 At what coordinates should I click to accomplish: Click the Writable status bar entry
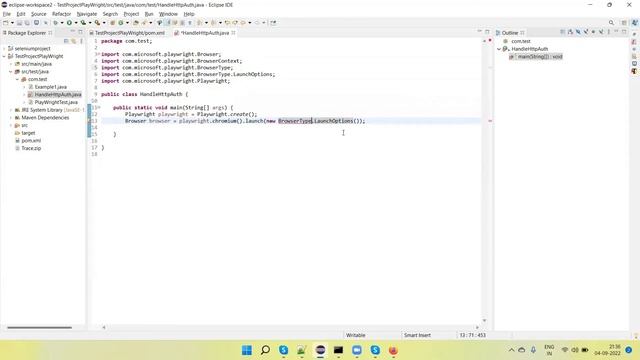coord(356,335)
